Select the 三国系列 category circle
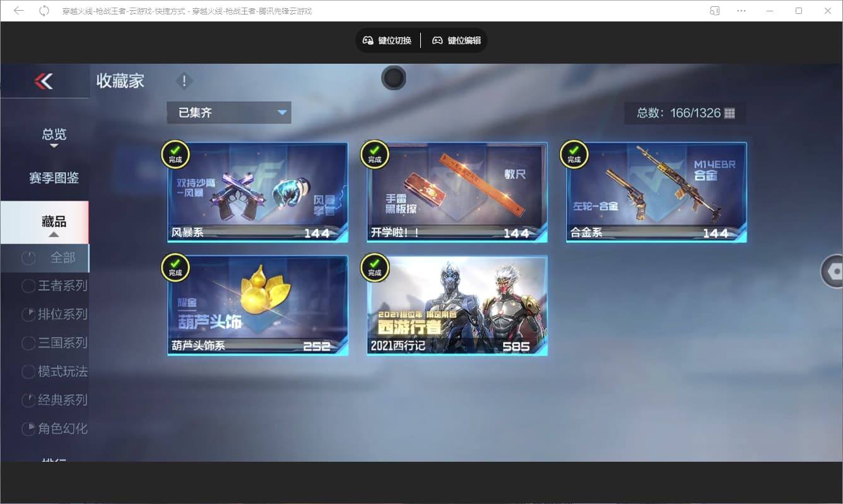 click(x=28, y=343)
